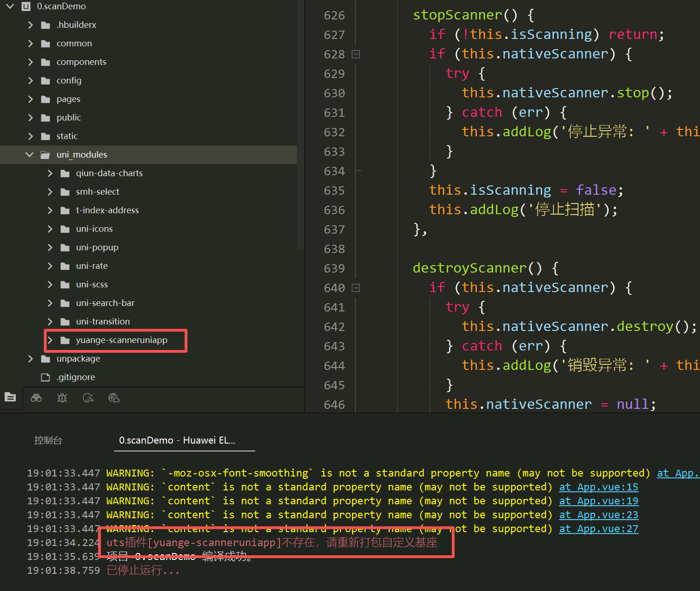Toggle code fold marker at line 640
Image resolution: width=700 pixels, height=591 pixels.
pyautogui.click(x=356, y=288)
